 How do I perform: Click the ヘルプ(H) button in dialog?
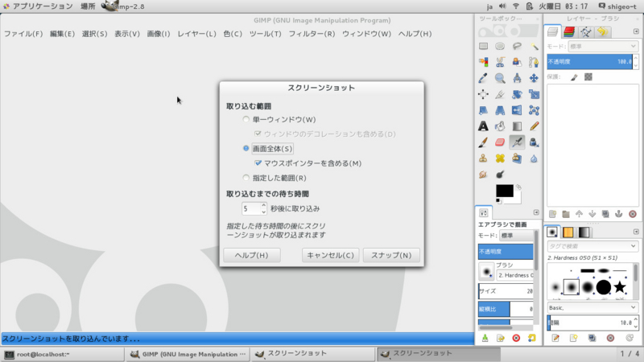(x=252, y=255)
